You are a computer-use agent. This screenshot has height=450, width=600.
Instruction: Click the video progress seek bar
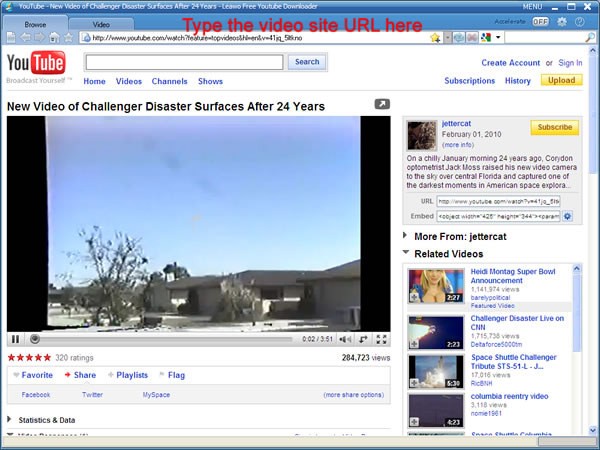(165, 339)
